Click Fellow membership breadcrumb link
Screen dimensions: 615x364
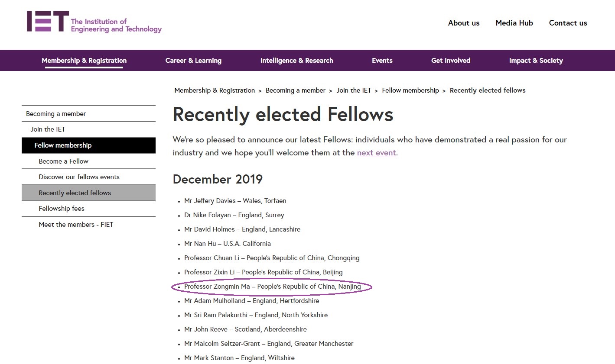click(x=410, y=90)
